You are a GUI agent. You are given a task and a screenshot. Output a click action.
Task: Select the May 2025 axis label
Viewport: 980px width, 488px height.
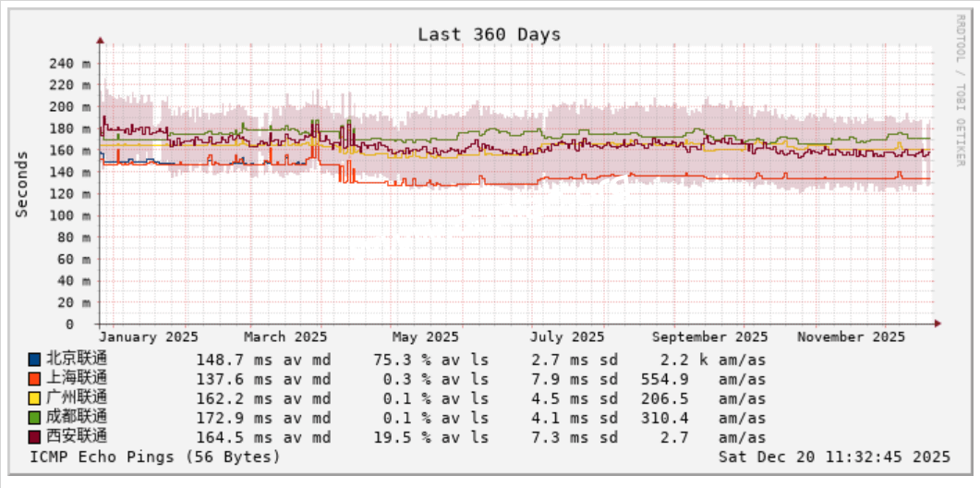(x=425, y=337)
